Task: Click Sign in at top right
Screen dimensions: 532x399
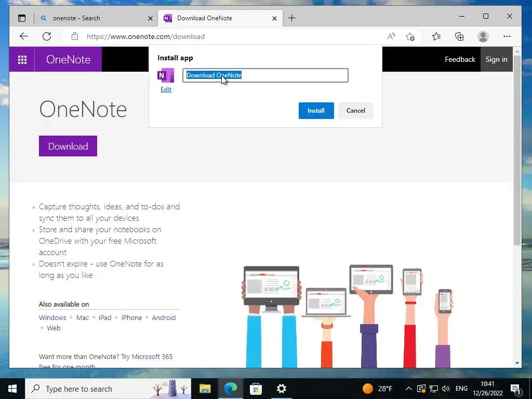Action: pyautogui.click(x=496, y=59)
